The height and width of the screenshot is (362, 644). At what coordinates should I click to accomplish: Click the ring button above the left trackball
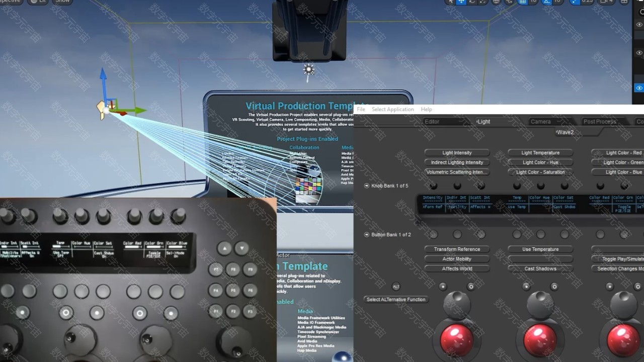(470, 287)
